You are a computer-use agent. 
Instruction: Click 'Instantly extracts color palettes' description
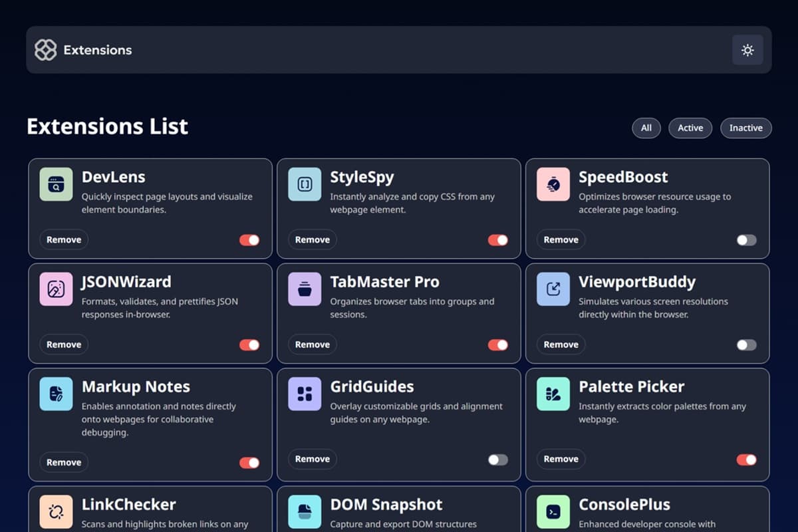tap(662, 413)
